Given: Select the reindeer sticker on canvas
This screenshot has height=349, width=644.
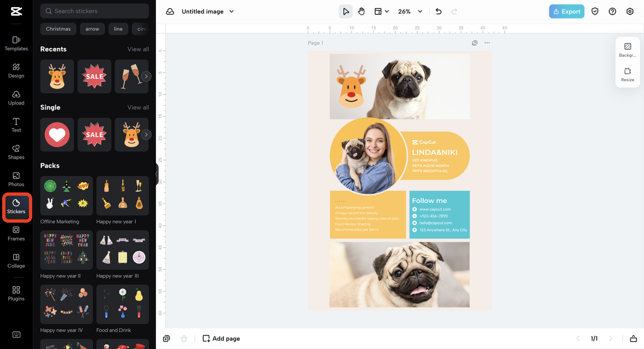Looking at the screenshot, I should 351,86.
